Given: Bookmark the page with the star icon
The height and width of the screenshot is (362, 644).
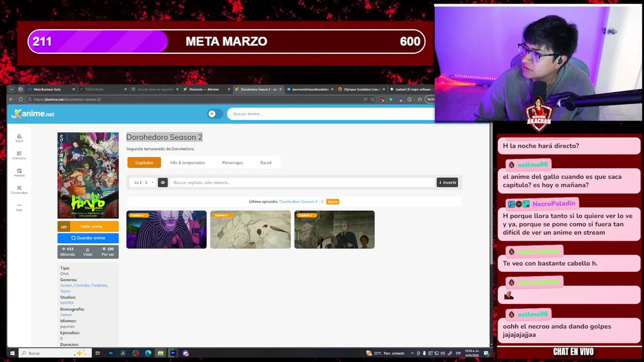Looking at the screenshot, I should pyautogui.click(x=373, y=99).
